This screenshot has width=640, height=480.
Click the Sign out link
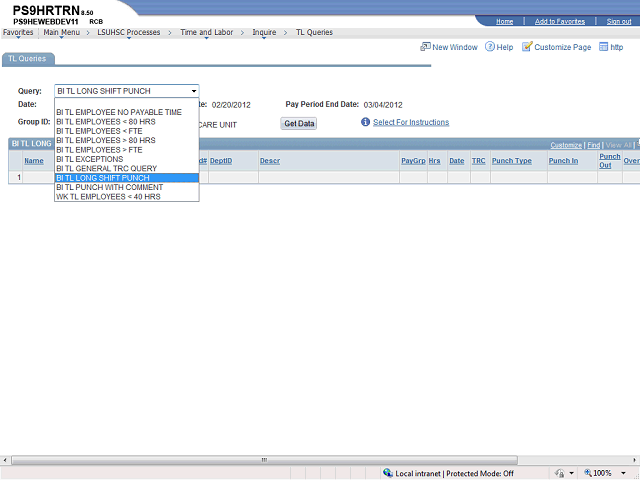click(x=619, y=21)
